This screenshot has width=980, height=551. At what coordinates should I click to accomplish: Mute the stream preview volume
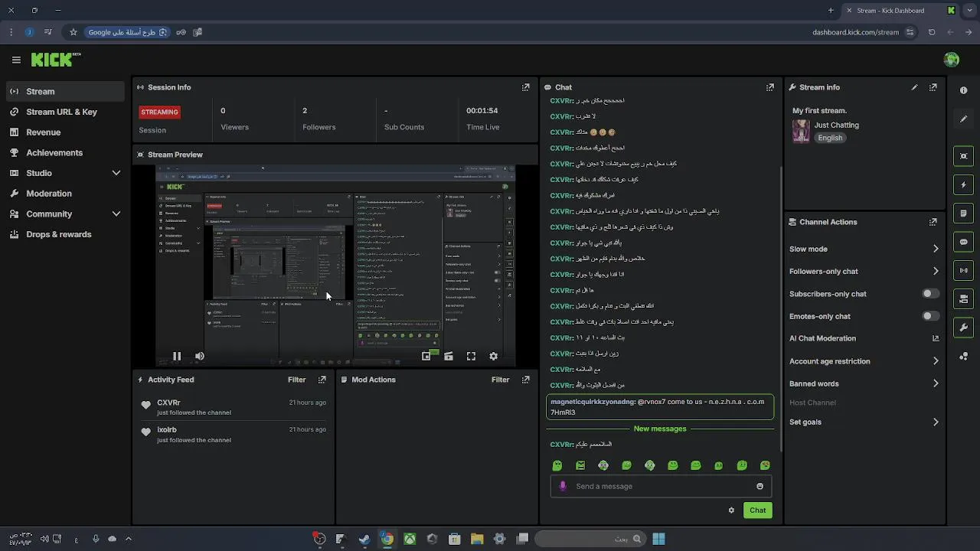[200, 356]
